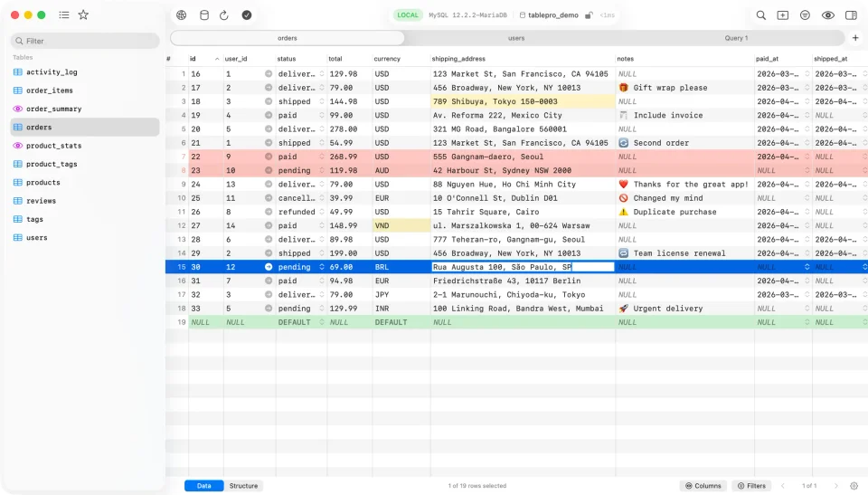Click the filter circle toolbar icon
This screenshot has width=868, height=495.
[805, 15]
